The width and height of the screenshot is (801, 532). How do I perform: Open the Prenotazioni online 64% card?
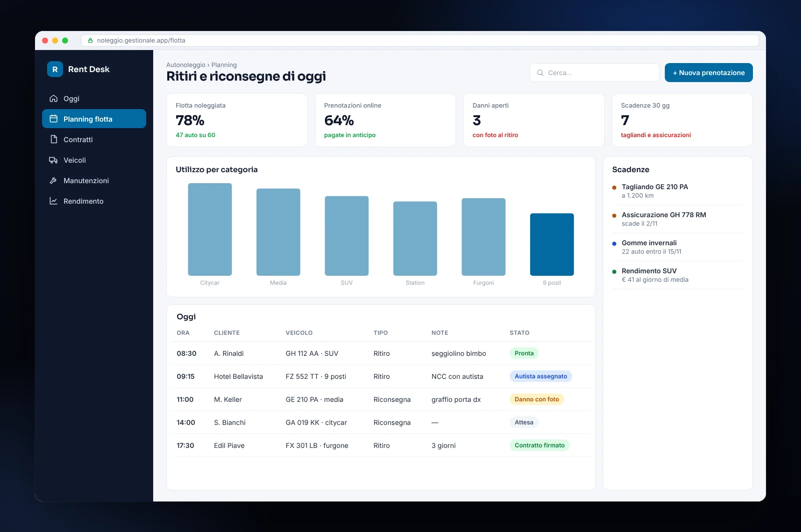coord(385,120)
